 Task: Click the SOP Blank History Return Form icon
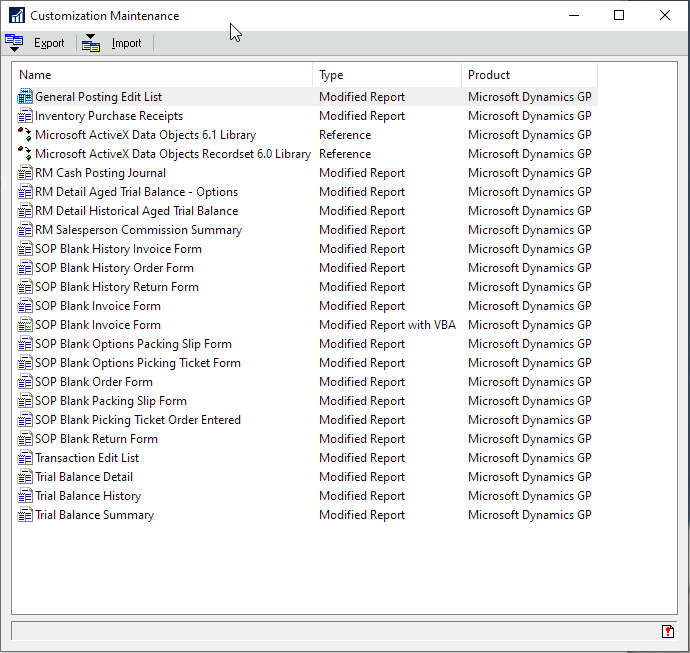[25, 287]
